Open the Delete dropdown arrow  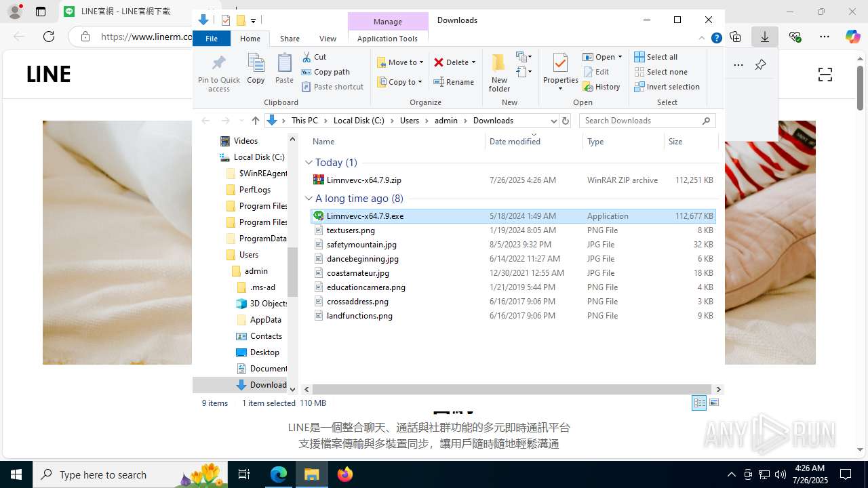point(473,62)
